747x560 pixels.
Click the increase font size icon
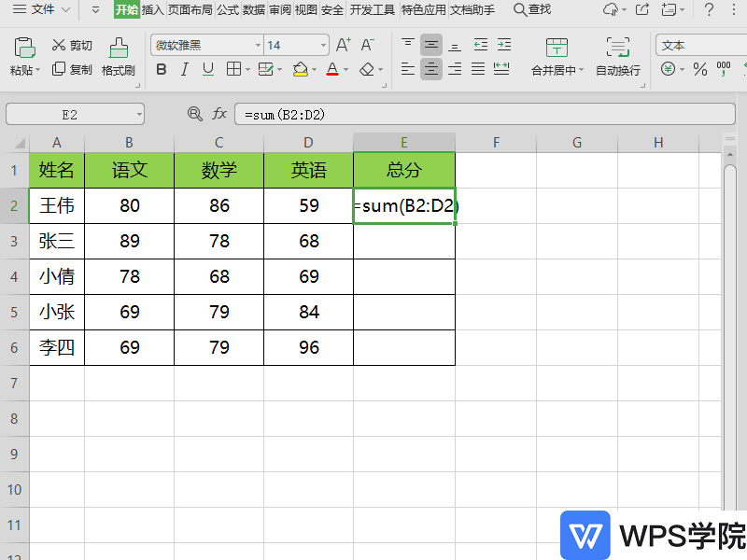[x=343, y=45]
